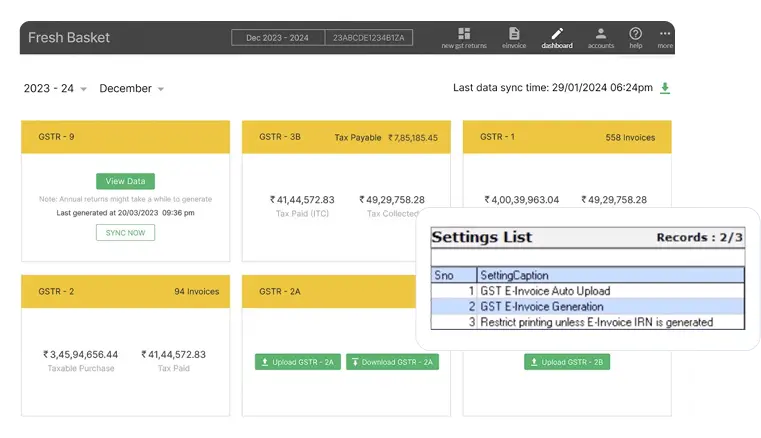The height and width of the screenshot is (438, 761).
Task: Click the GSTIN number field in header
Action: click(x=369, y=38)
